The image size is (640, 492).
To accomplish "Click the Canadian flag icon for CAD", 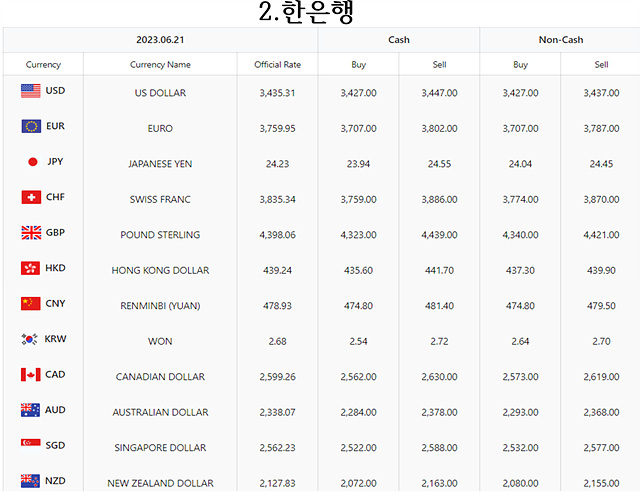I will pos(31,374).
